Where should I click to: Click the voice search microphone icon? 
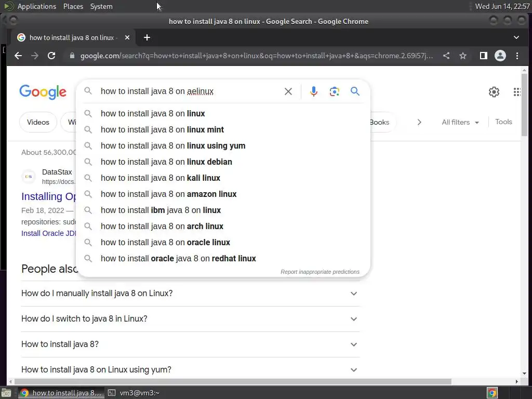(313, 91)
